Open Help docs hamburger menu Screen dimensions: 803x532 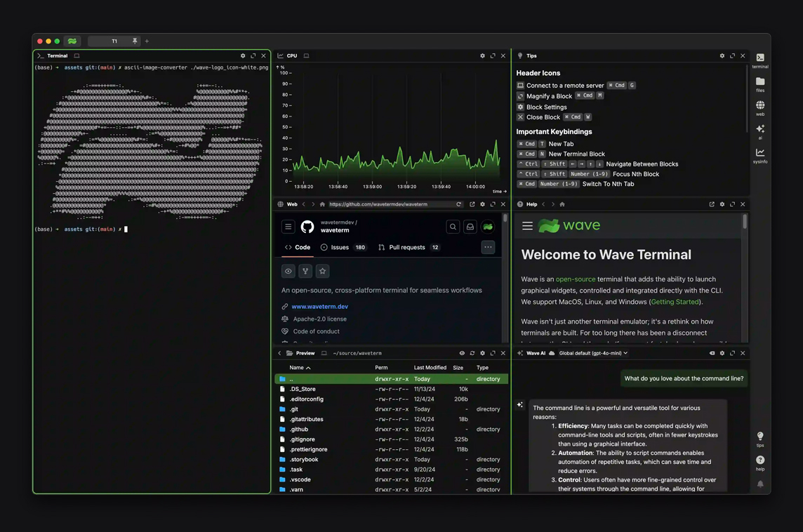tap(527, 226)
